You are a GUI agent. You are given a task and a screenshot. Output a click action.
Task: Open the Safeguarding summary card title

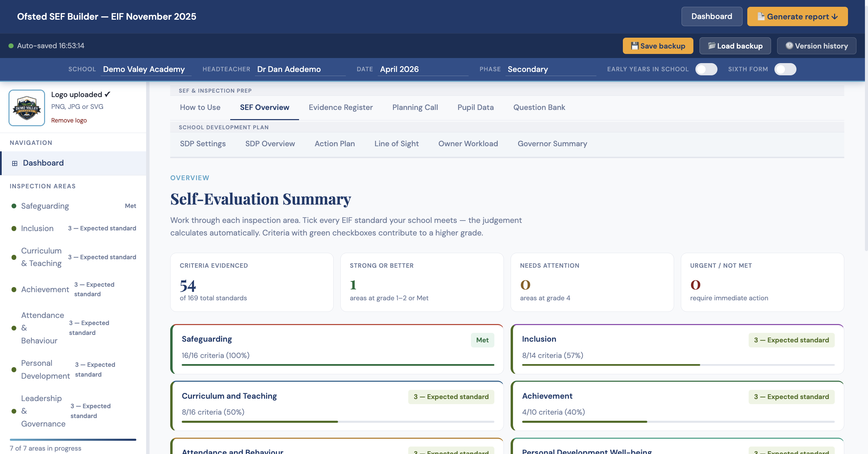click(x=207, y=339)
